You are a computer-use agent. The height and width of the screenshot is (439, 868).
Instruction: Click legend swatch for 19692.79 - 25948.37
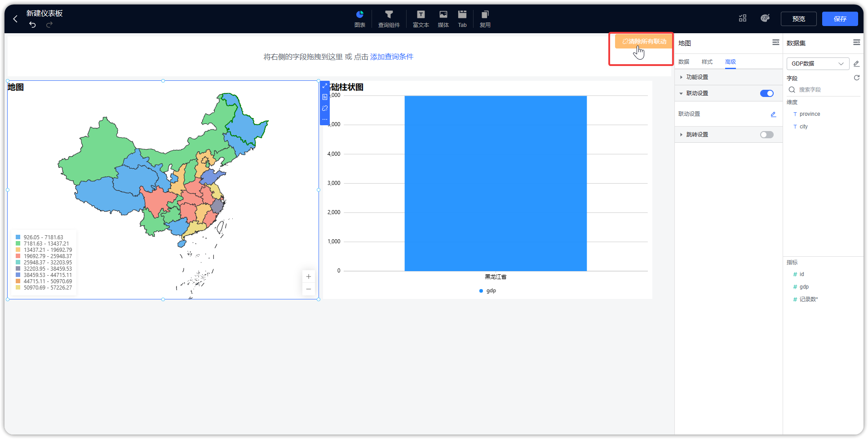point(18,256)
